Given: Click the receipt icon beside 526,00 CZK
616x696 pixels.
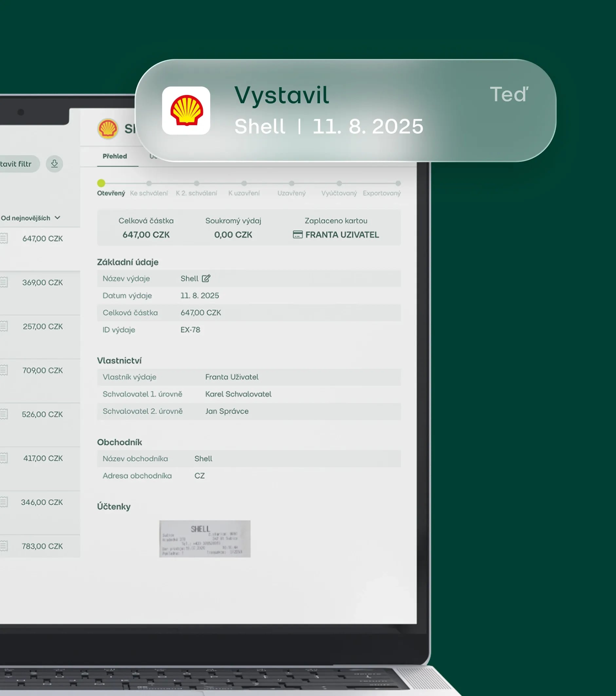Looking at the screenshot, I should (4, 415).
